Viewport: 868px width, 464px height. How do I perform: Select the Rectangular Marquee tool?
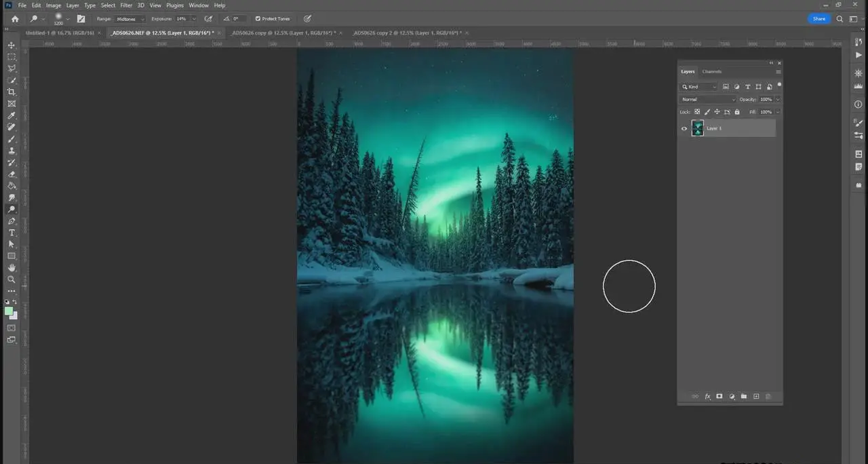(x=12, y=56)
